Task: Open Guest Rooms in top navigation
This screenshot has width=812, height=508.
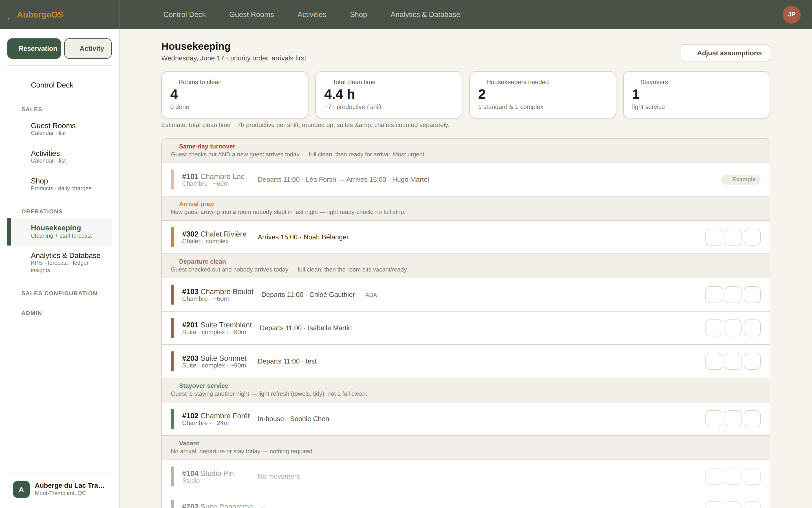Action: (251, 14)
